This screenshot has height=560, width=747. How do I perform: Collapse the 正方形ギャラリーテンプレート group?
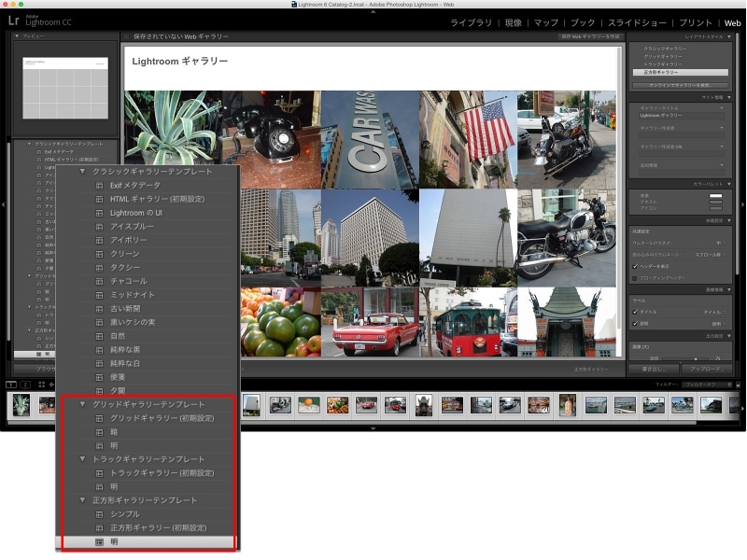pos(83,500)
